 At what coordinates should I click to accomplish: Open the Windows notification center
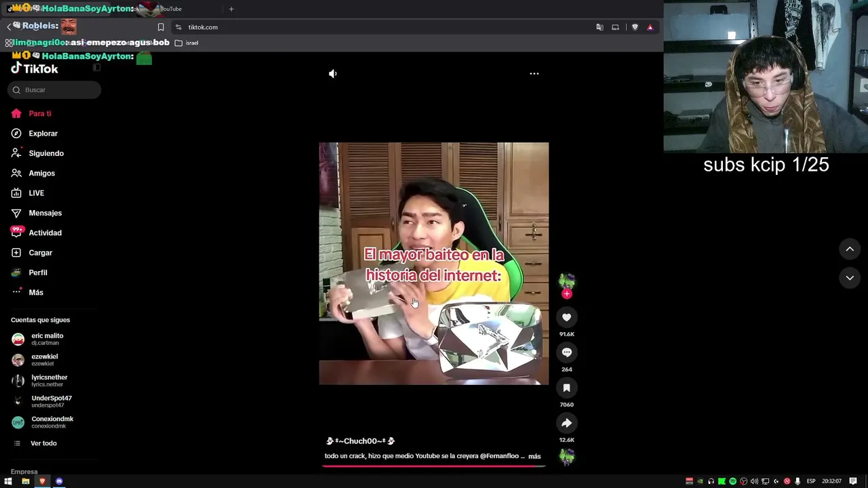(853, 481)
